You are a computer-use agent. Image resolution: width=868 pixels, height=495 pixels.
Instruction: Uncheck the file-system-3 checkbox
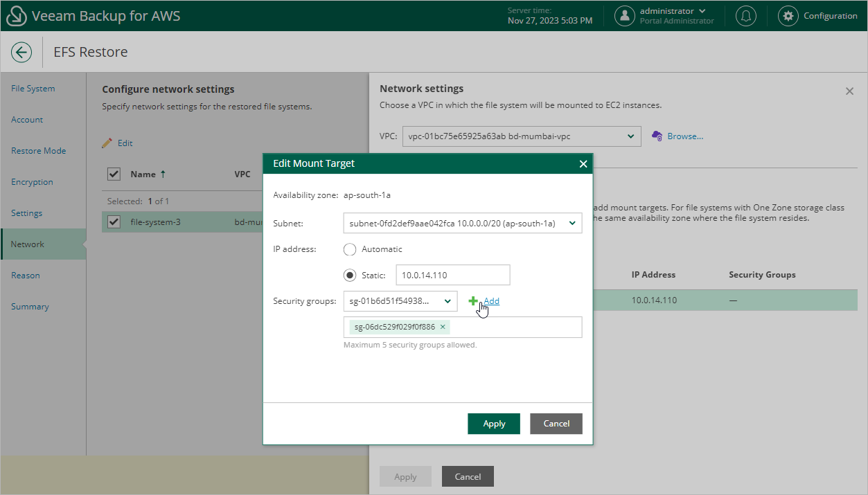pos(114,222)
